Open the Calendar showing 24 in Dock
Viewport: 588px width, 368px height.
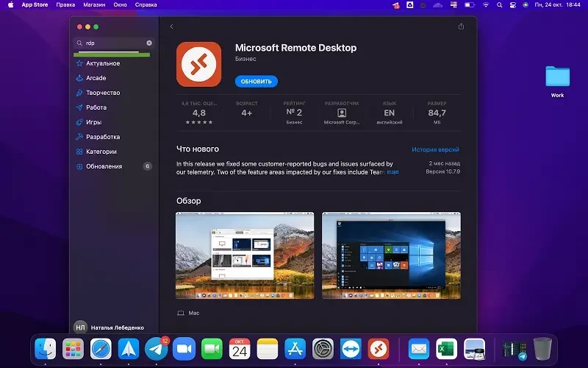(x=240, y=349)
